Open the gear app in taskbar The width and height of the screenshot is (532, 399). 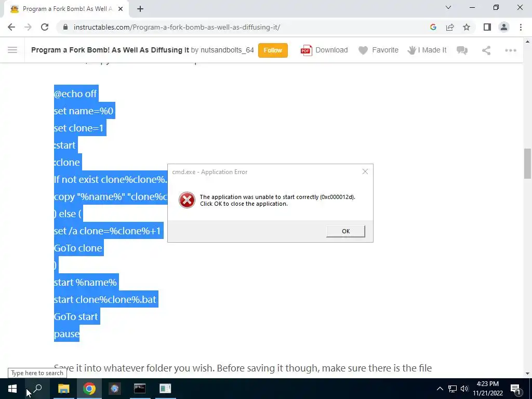click(x=115, y=389)
